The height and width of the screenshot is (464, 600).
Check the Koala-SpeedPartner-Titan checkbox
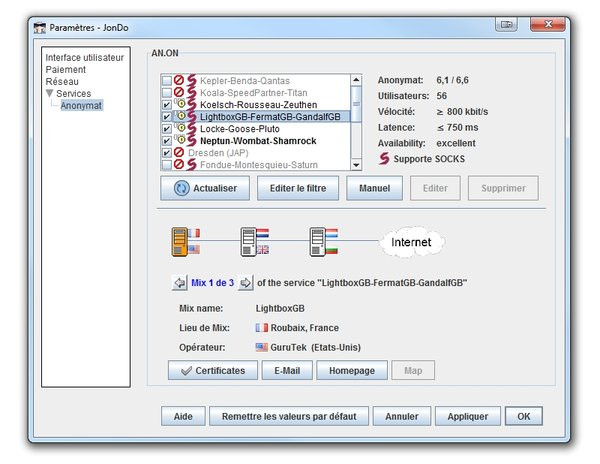click(x=167, y=93)
